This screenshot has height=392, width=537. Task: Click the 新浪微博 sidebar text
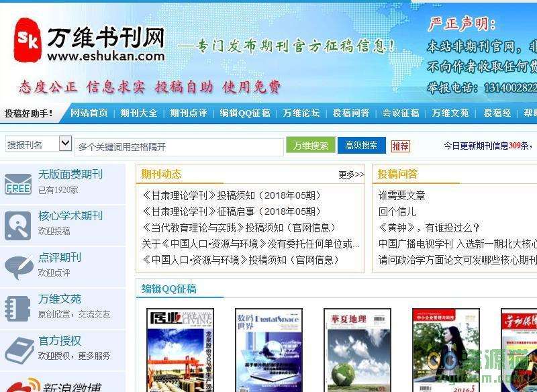coord(72,387)
